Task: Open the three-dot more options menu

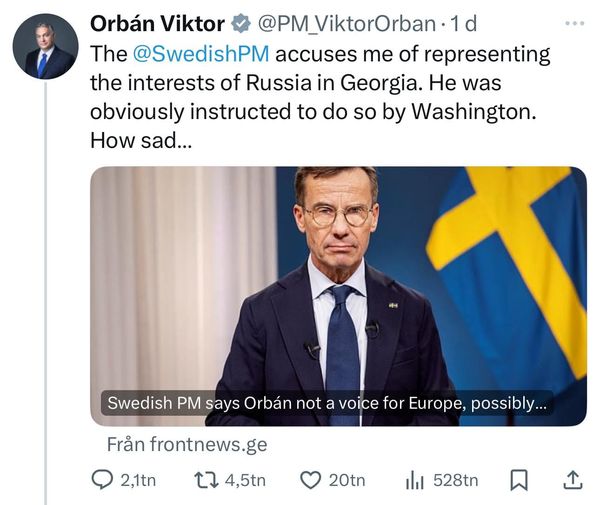Action: coord(573,22)
